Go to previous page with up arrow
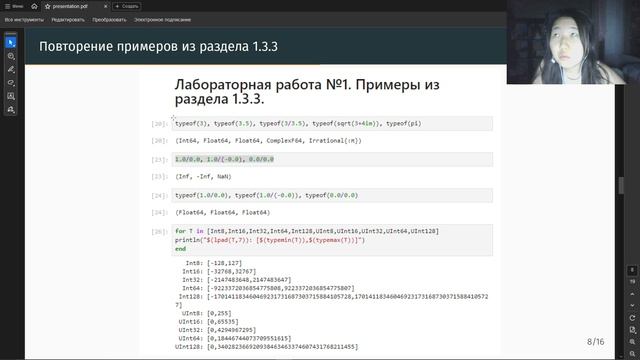640x360 pixels. [x=632, y=294]
